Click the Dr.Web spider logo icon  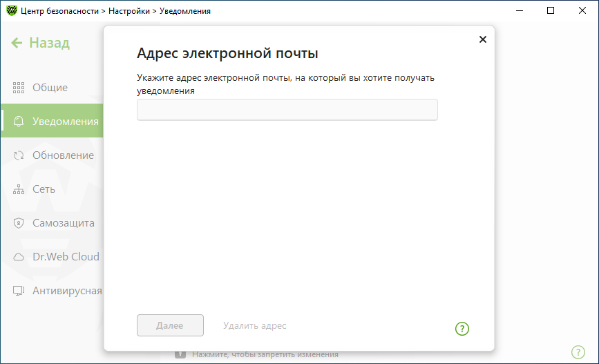coord(12,10)
